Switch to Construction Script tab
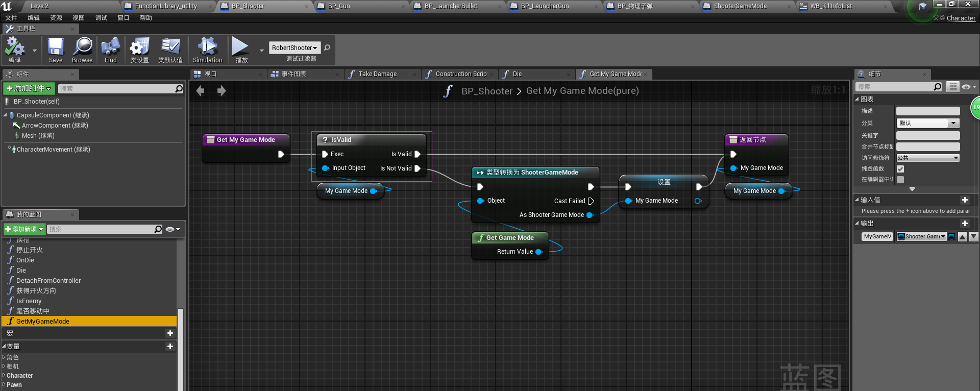980x391 pixels. click(459, 74)
